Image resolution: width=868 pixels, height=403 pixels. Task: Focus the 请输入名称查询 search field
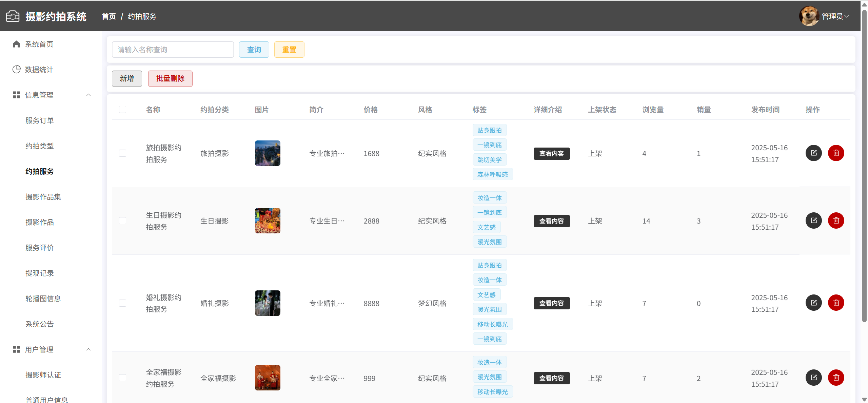pos(173,50)
